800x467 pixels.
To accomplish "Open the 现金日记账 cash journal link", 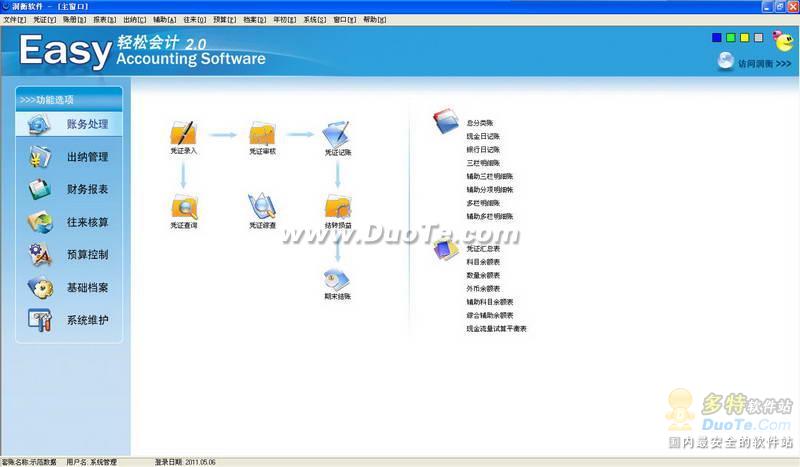I will [x=483, y=136].
